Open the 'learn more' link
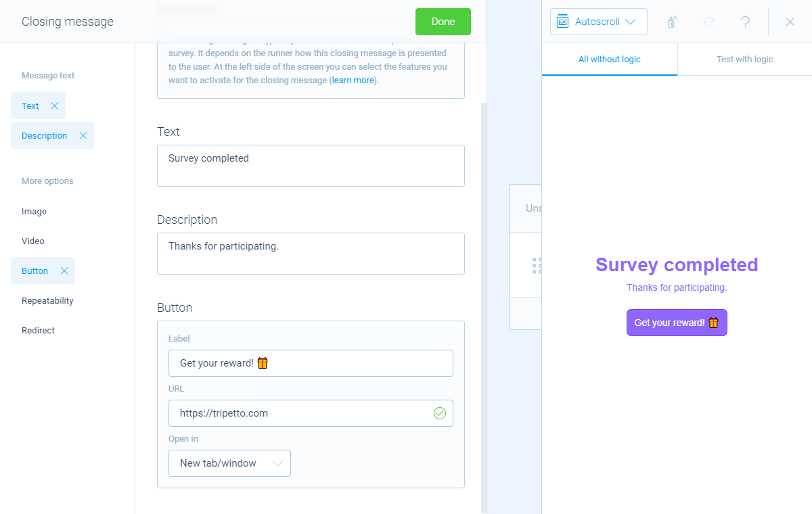The height and width of the screenshot is (514, 812). coord(353,80)
